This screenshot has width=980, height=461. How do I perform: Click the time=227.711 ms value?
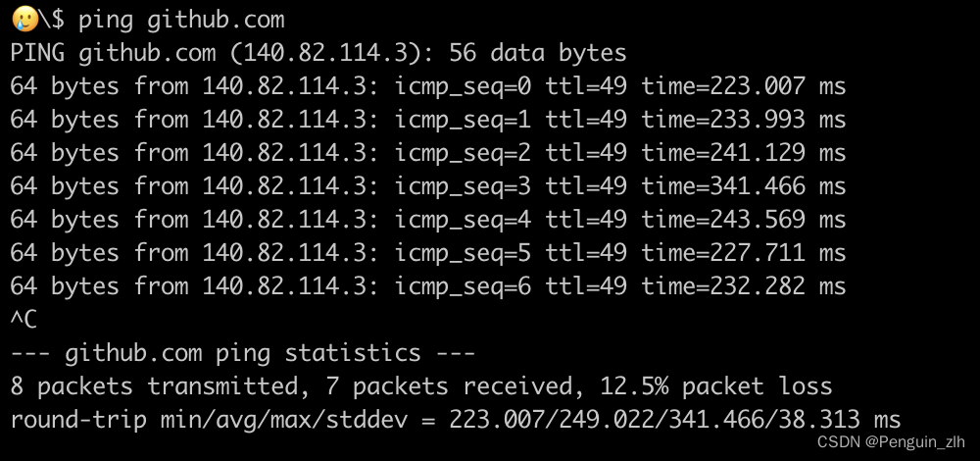coord(744,253)
